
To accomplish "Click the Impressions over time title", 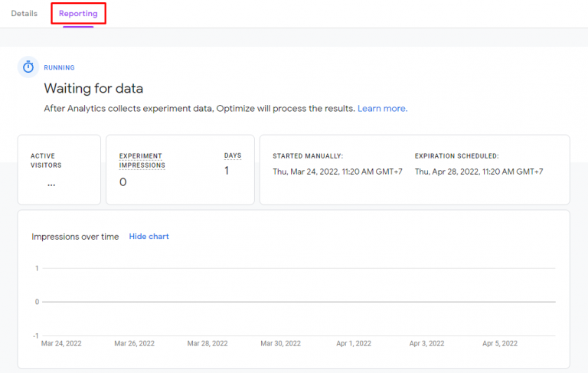I will (75, 237).
